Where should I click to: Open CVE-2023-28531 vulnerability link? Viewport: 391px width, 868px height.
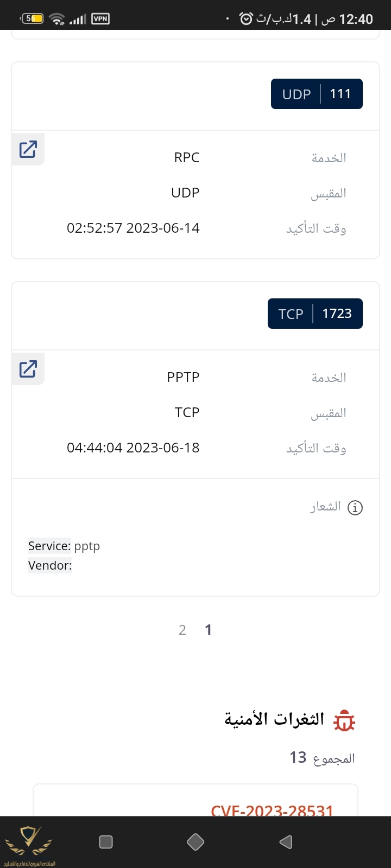pos(272,810)
